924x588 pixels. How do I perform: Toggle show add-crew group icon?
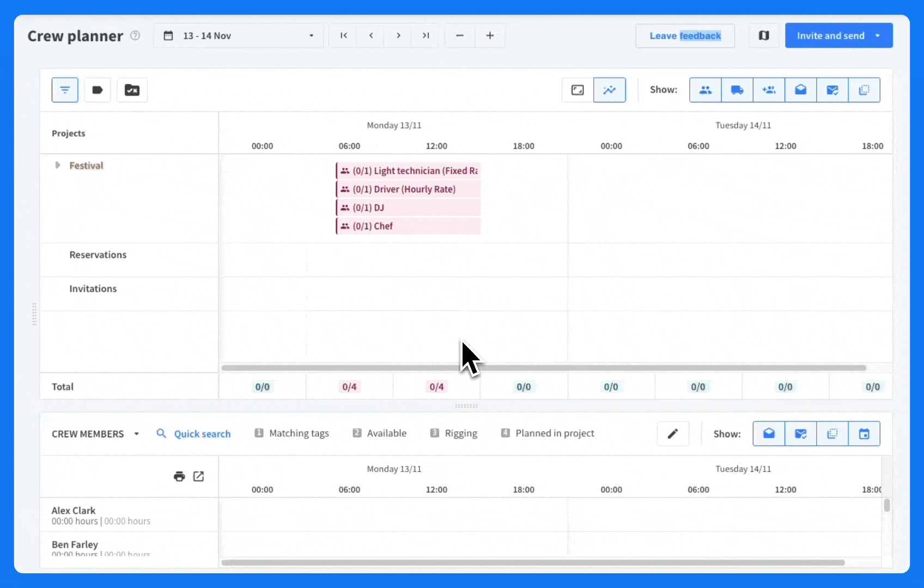(769, 90)
